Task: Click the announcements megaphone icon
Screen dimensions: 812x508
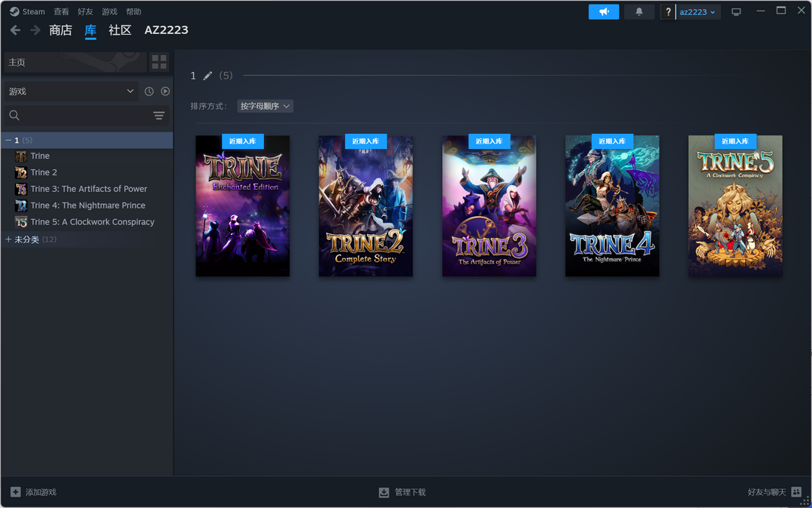Action: pos(603,12)
